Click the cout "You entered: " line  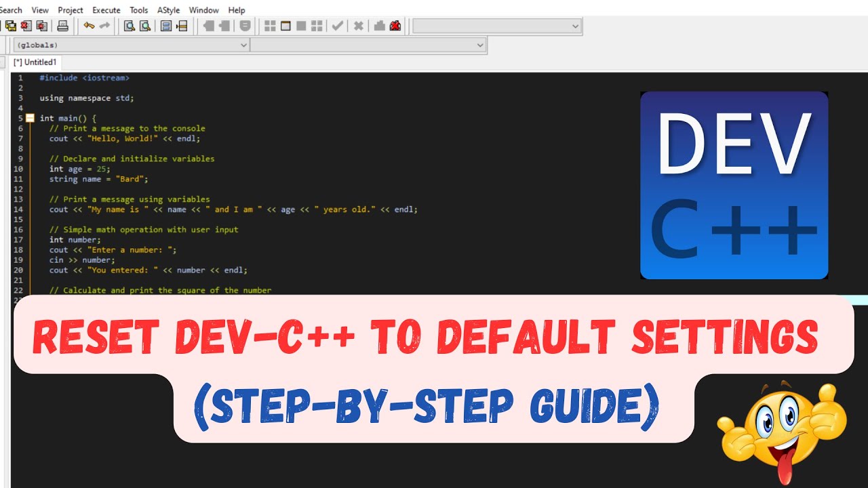[148, 270]
